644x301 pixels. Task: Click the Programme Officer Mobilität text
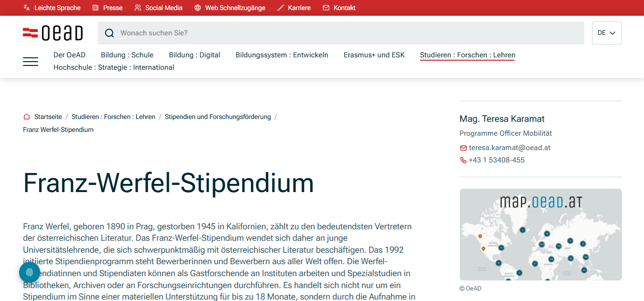(x=506, y=133)
